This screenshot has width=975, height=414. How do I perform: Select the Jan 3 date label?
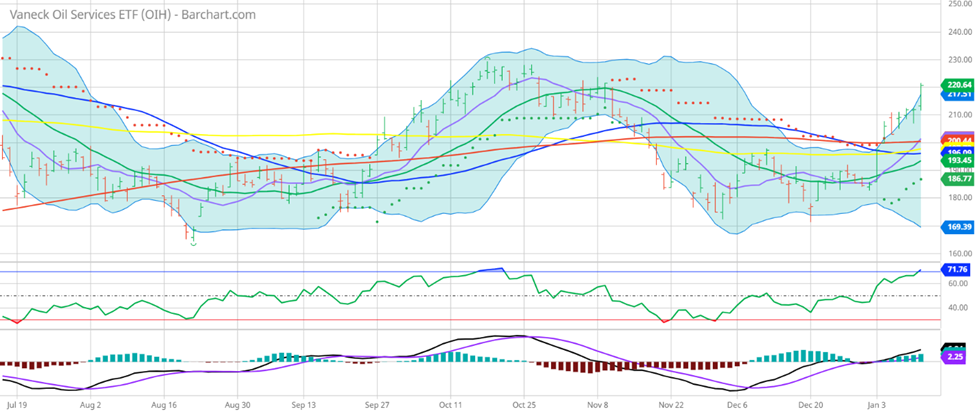click(876, 404)
